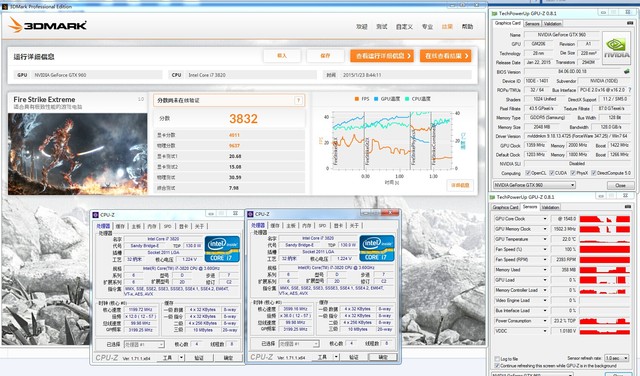Open the 3DMark 自定义 tab

click(x=404, y=27)
